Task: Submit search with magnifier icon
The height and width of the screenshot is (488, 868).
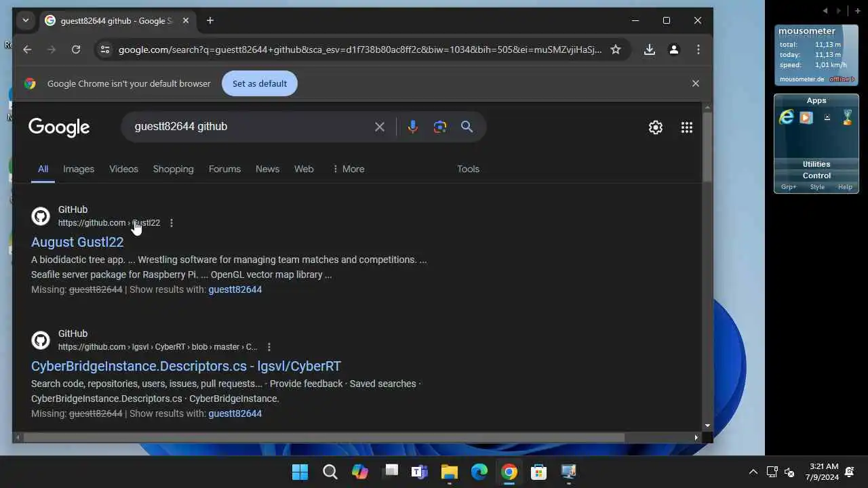Action: point(467,127)
